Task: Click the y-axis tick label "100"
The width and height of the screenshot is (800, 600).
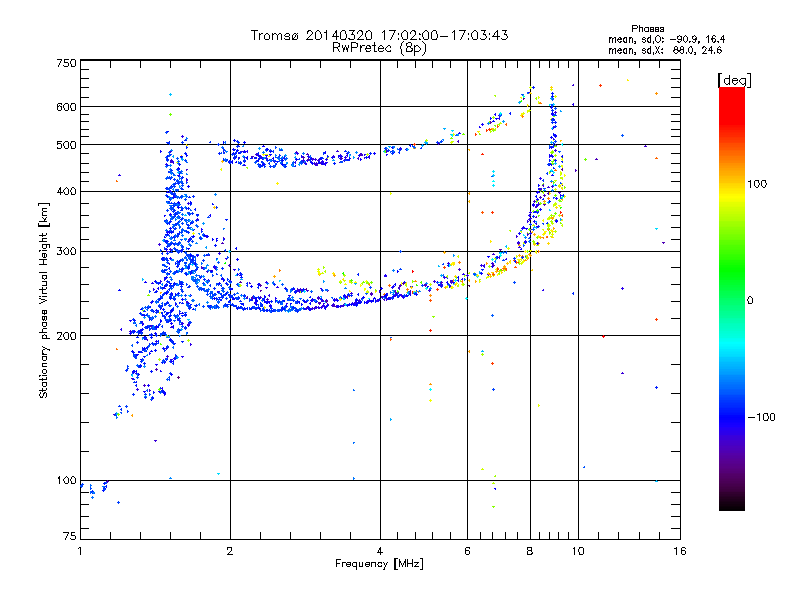Action: (66, 481)
